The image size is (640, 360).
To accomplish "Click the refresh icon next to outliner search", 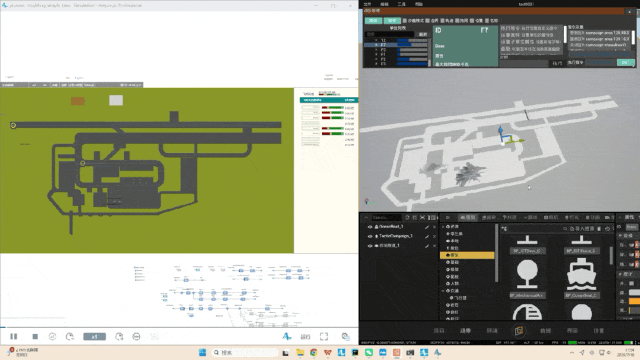I will point(407,218).
